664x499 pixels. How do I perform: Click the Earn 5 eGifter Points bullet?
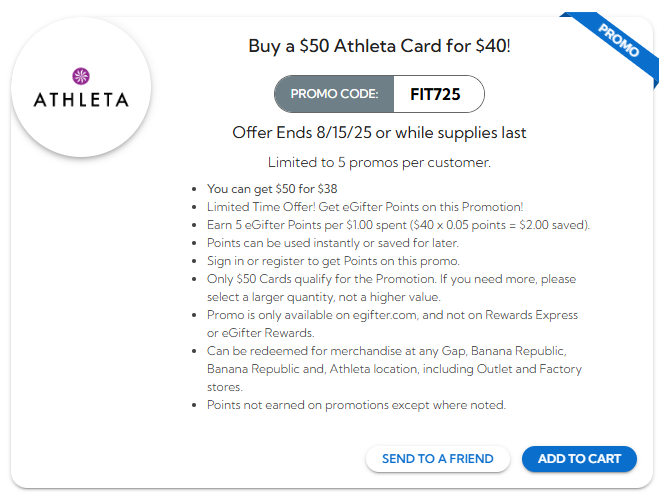coord(398,224)
